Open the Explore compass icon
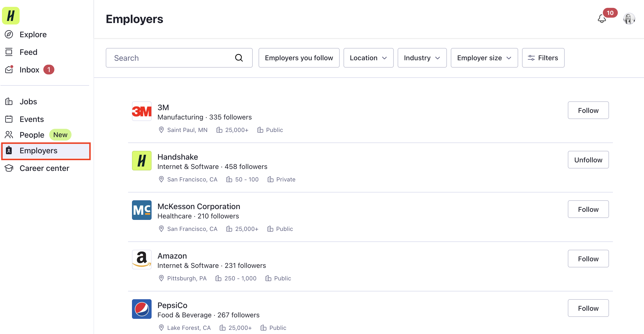 tap(9, 34)
